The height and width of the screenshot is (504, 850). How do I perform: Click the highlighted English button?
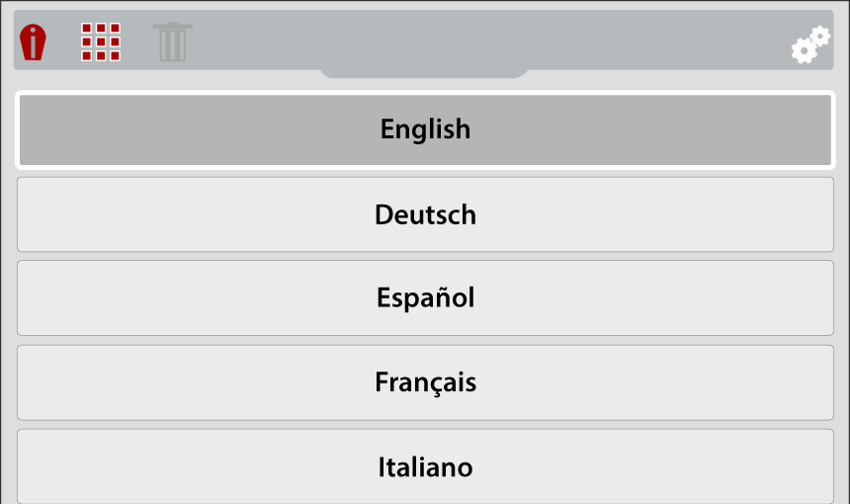tap(425, 129)
